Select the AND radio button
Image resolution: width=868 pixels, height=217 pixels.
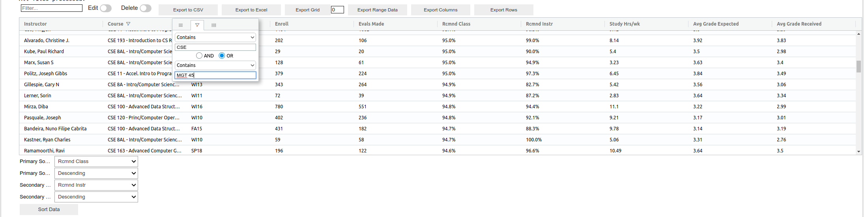pos(199,56)
